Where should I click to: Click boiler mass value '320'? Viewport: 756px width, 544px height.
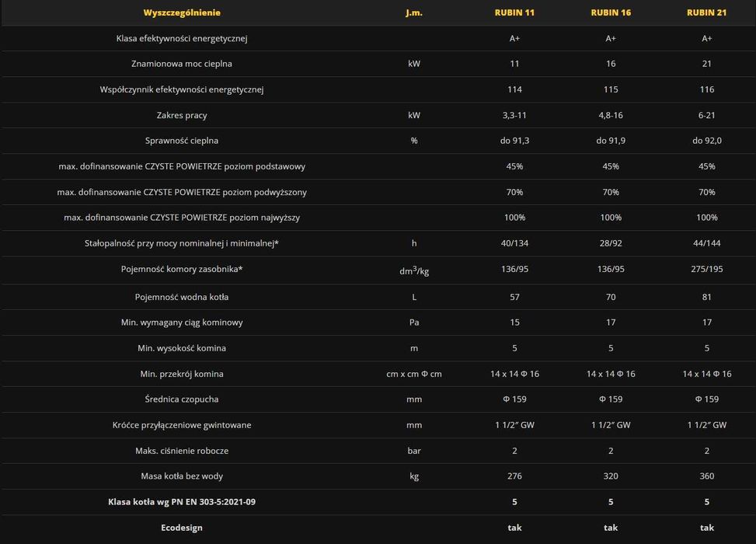611,476
